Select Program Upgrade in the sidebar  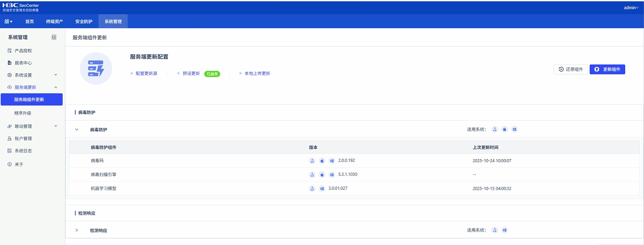(23, 113)
